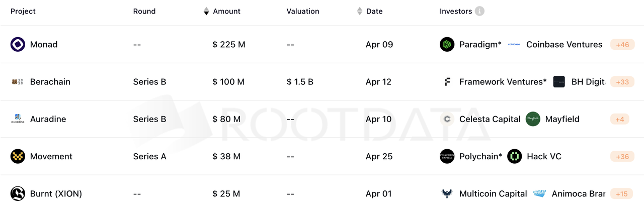Click the Auradine logo icon

[18, 119]
